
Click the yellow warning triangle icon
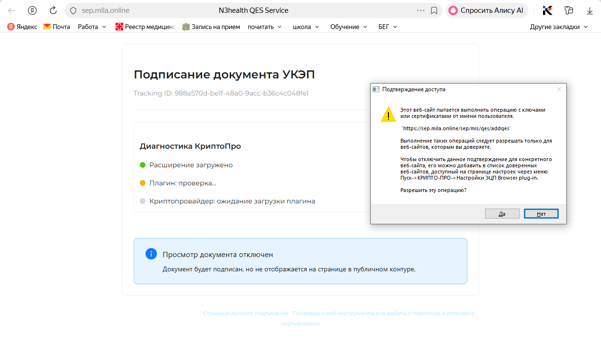pyautogui.click(x=388, y=115)
